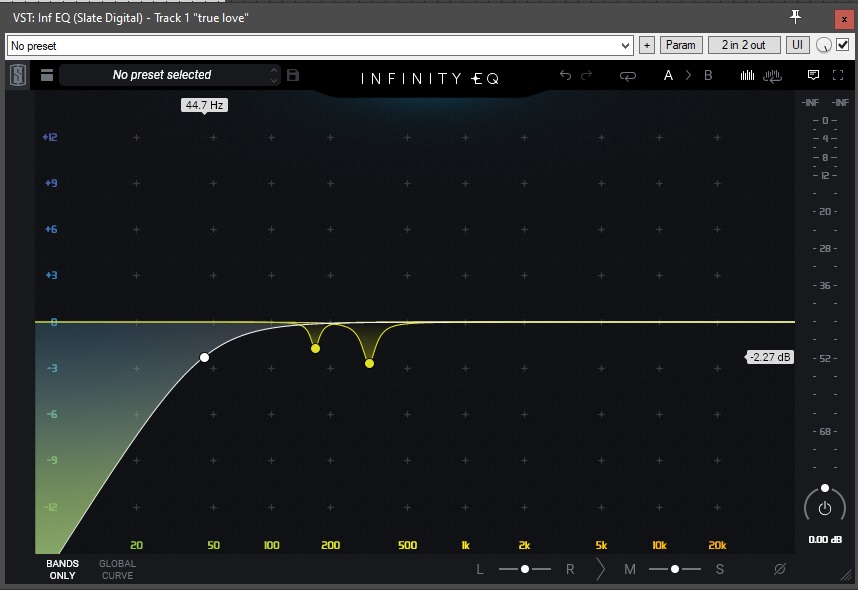Image resolution: width=858 pixels, height=590 pixels.
Task: Click the 1k frequency axis label
Action: tap(466, 545)
